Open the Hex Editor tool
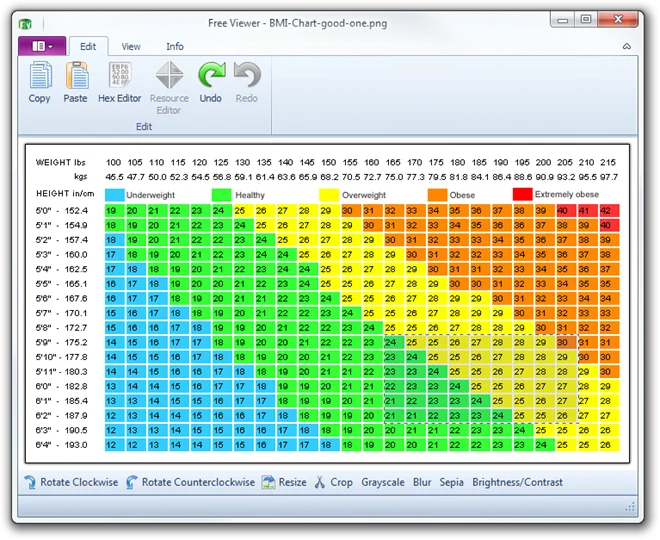Screen dimensions: 660x540 (x=120, y=82)
